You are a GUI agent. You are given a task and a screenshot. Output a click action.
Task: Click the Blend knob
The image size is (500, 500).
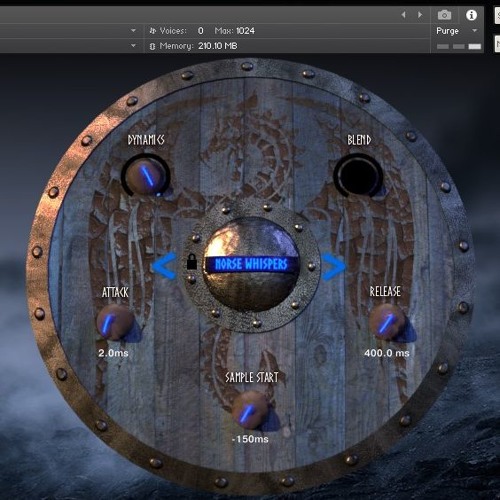point(358,175)
